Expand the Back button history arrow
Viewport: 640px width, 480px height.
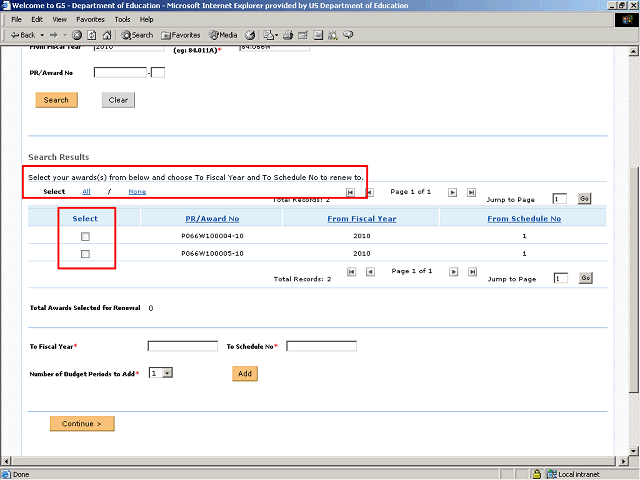[x=40, y=35]
